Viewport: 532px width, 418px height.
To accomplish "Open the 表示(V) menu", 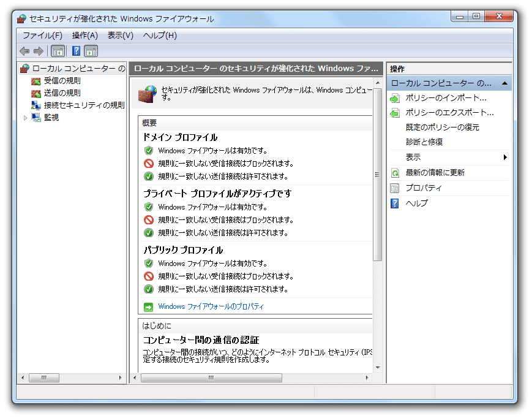I will pos(121,36).
